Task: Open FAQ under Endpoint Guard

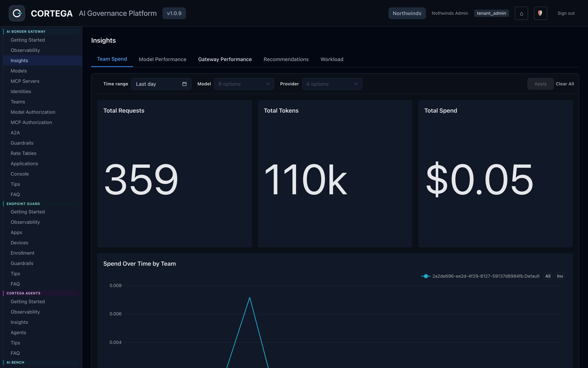Action: pos(42,284)
